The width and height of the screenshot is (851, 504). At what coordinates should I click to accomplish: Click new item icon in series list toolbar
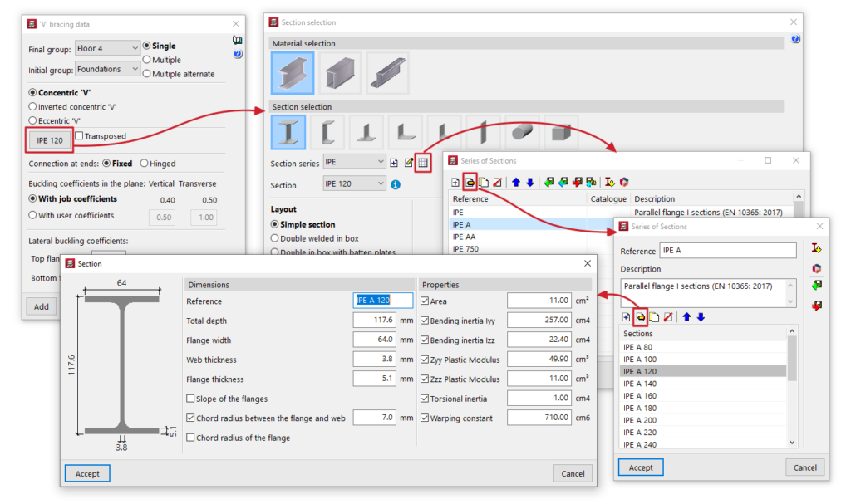tap(455, 183)
